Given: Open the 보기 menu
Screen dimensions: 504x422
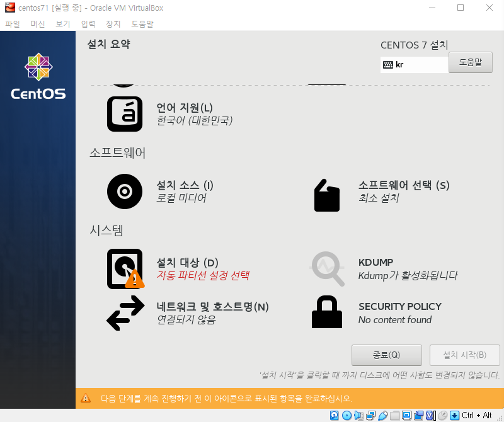Looking at the screenshot, I should pos(62,24).
